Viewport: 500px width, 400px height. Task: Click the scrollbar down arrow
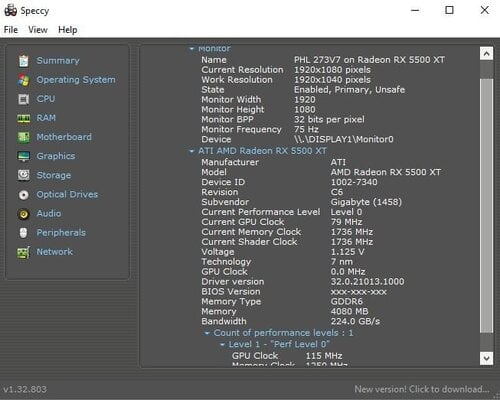point(486,359)
